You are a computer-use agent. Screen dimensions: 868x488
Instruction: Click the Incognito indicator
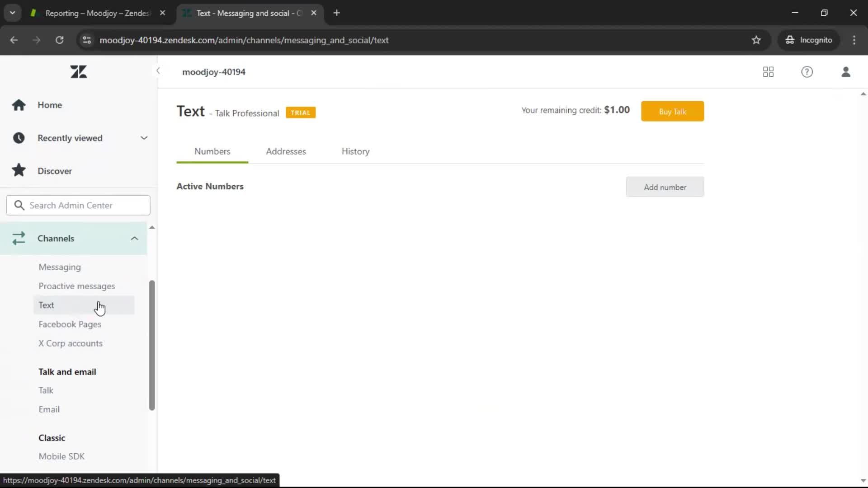tap(809, 40)
